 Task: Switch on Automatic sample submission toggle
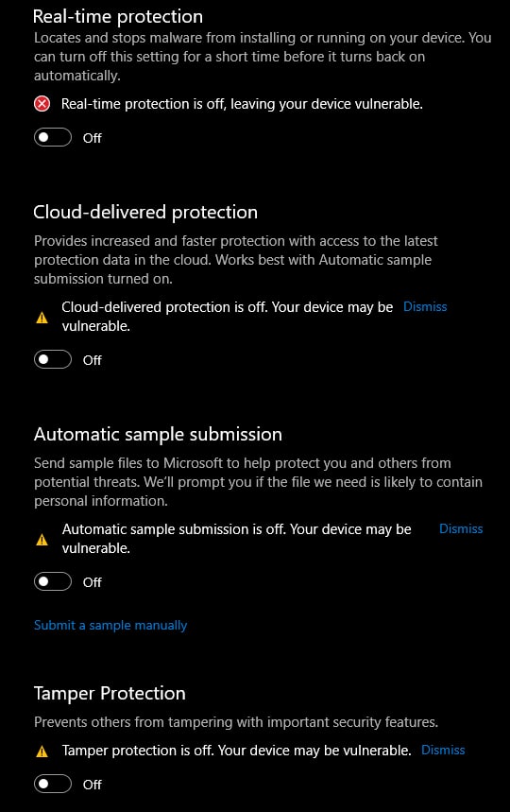coord(53,581)
